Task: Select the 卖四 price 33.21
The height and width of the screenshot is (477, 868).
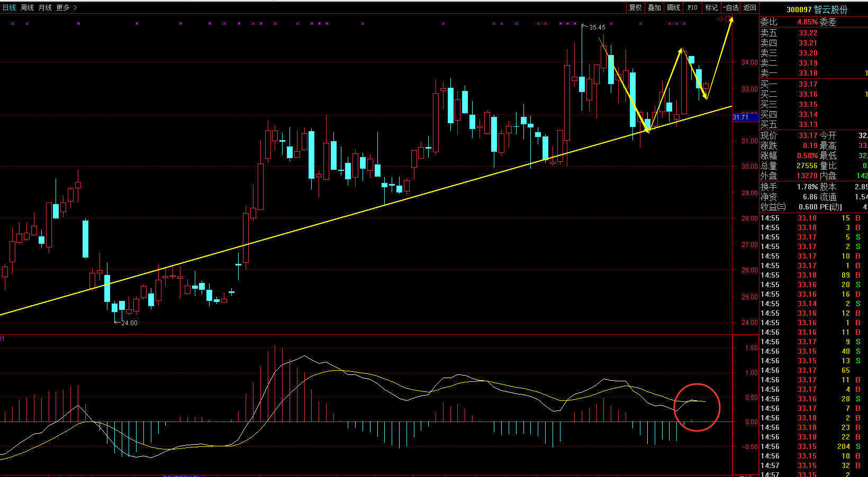Action: (808, 43)
